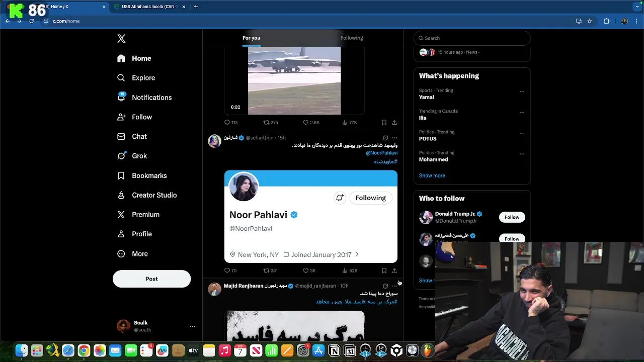Open the Noor Pahlavi profile card image
The height and width of the screenshot is (362, 644).
tap(311, 217)
